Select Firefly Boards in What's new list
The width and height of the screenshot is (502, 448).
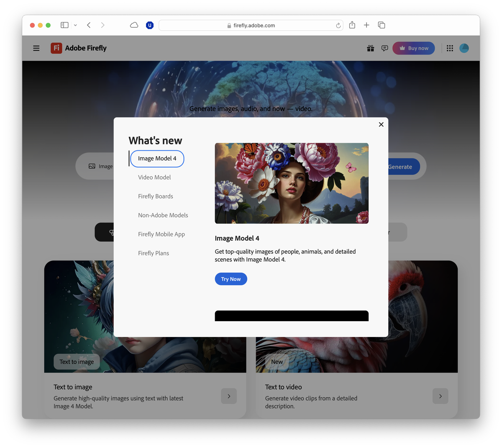tap(156, 196)
